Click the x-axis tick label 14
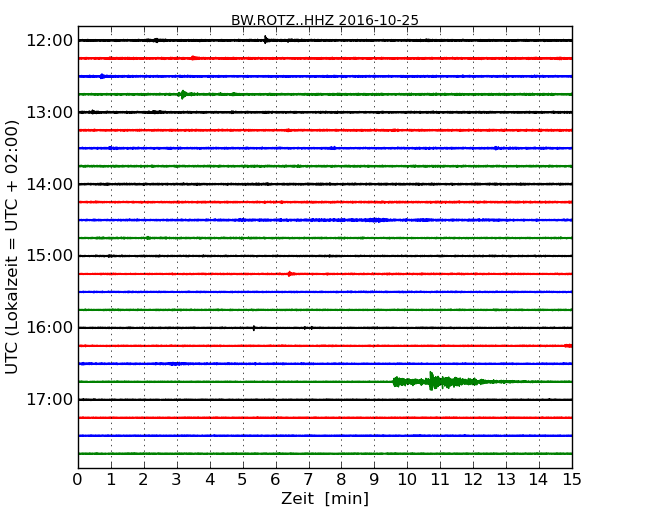The width and height of the screenshot is (650, 520). (539, 480)
